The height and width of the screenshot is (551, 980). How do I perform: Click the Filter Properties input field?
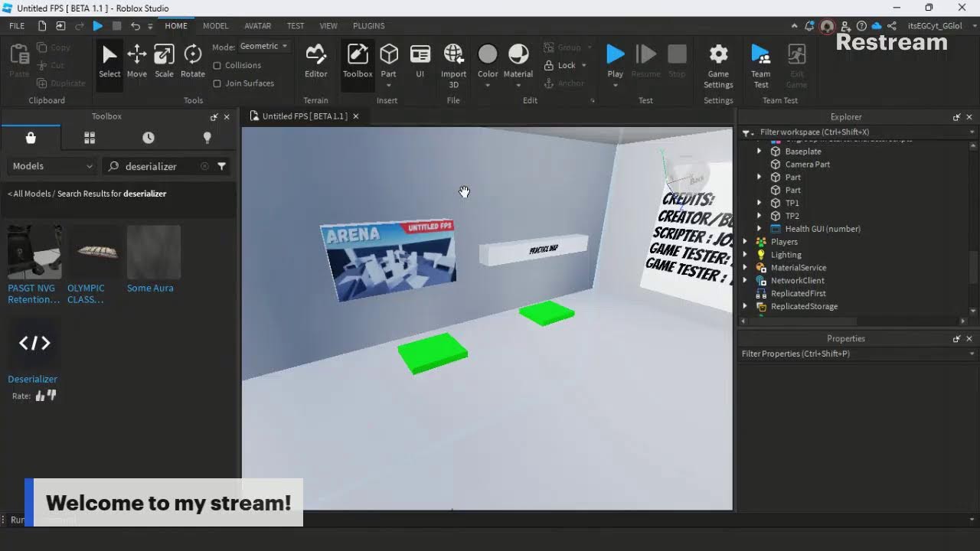click(856, 354)
